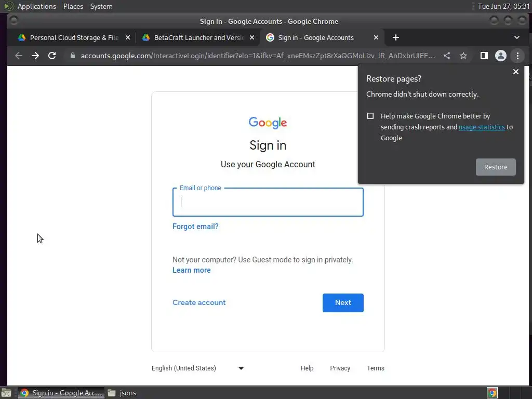Click the Terms footer link
The width and height of the screenshot is (532, 399).
pos(376,368)
